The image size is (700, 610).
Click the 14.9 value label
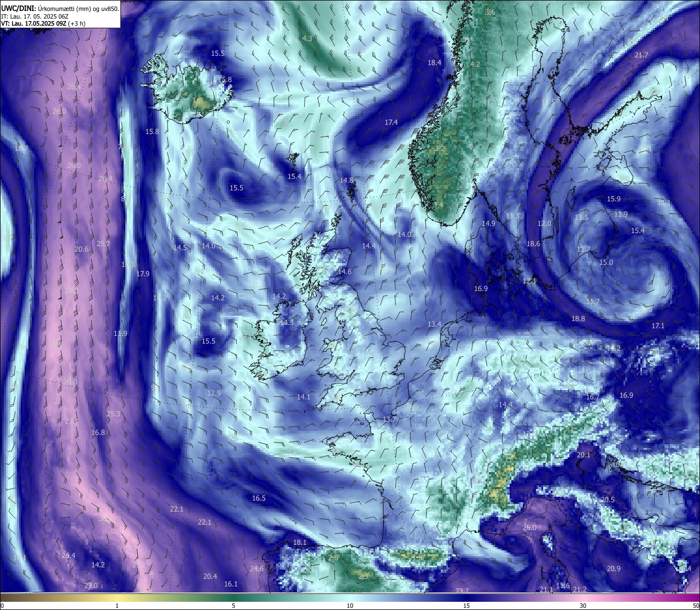tap(488, 224)
